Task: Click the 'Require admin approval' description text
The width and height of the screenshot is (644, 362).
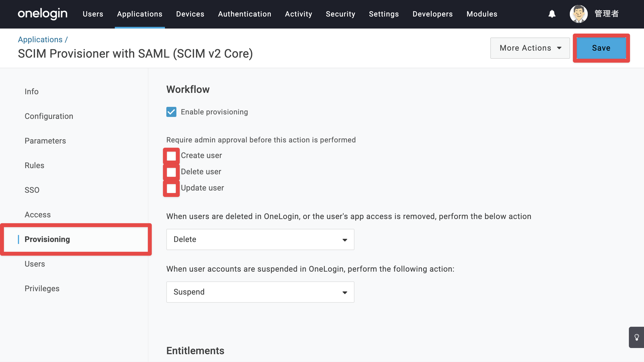Action: tap(261, 140)
